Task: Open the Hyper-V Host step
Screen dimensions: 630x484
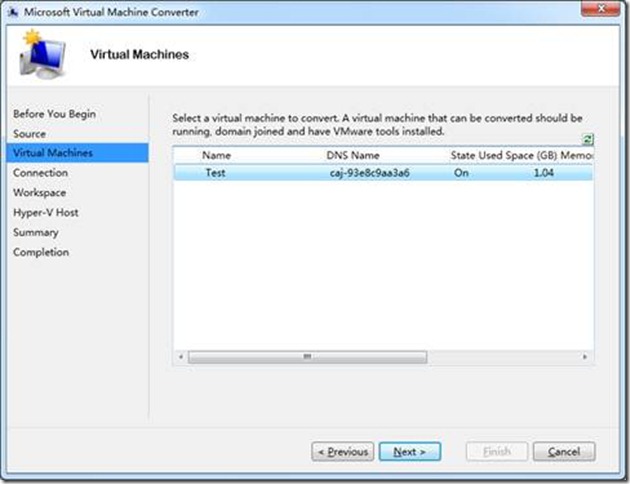Action: pyautogui.click(x=46, y=212)
